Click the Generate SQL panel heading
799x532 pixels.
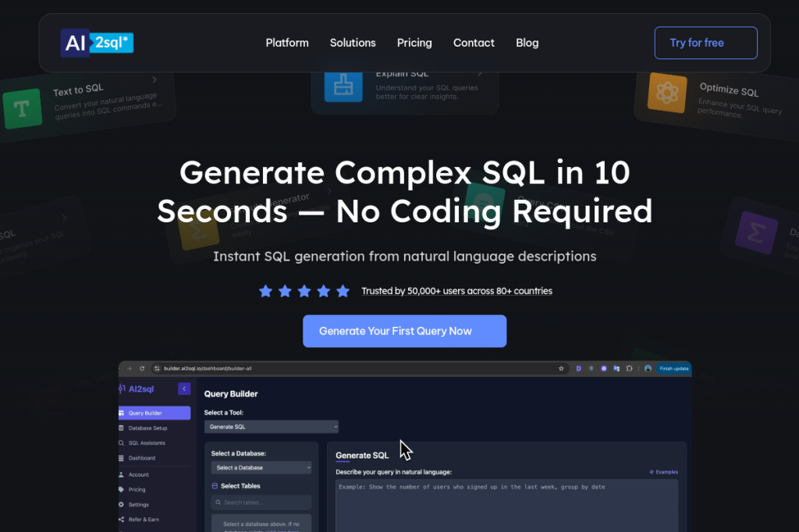click(362, 456)
